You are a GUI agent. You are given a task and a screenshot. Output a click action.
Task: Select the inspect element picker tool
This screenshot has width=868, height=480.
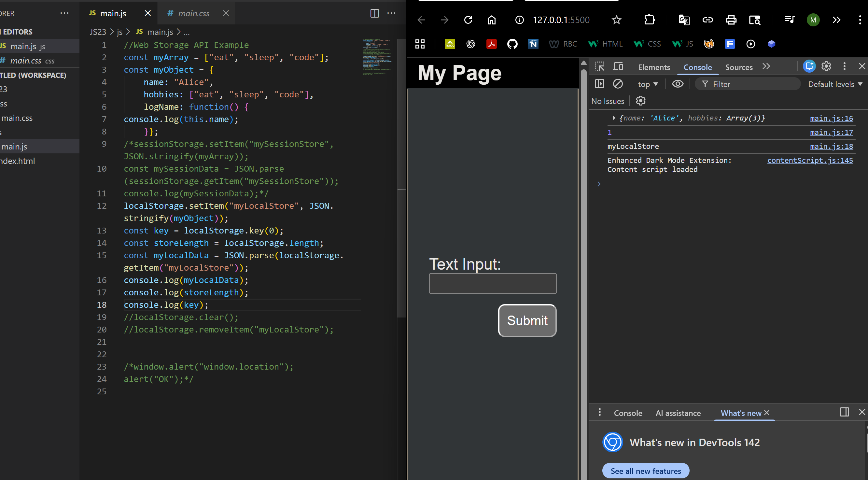(600, 66)
